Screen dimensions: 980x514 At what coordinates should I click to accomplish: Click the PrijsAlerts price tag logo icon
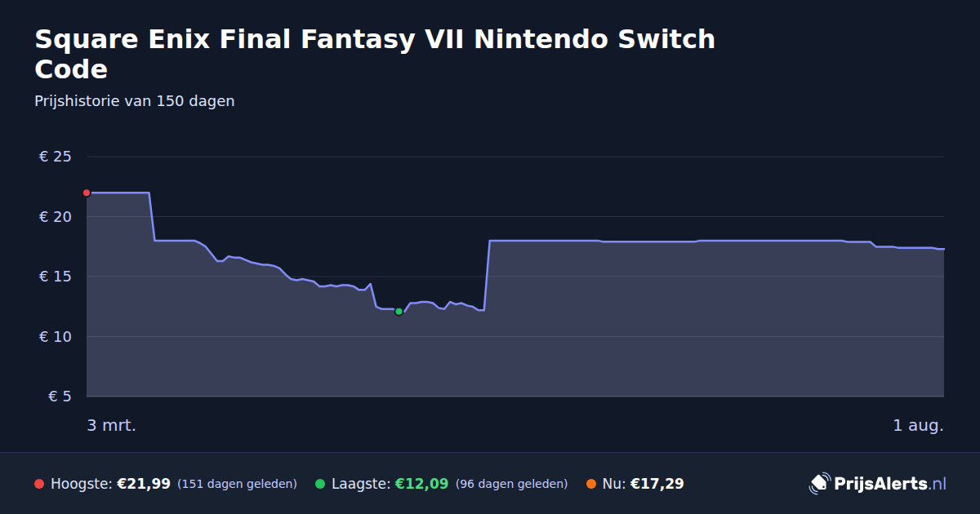819,483
